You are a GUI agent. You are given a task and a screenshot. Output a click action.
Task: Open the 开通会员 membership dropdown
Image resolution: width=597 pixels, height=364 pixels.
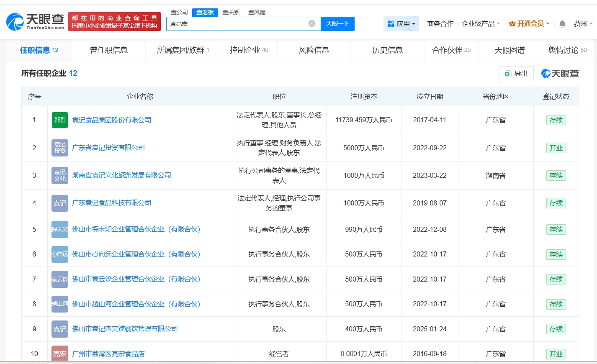pyautogui.click(x=529, y=24)
